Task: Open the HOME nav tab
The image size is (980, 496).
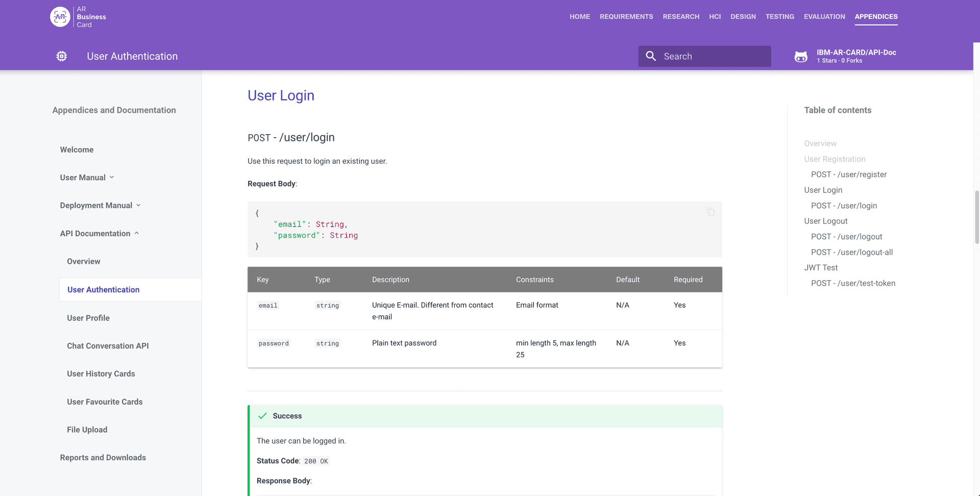Action: pos(580,17)
